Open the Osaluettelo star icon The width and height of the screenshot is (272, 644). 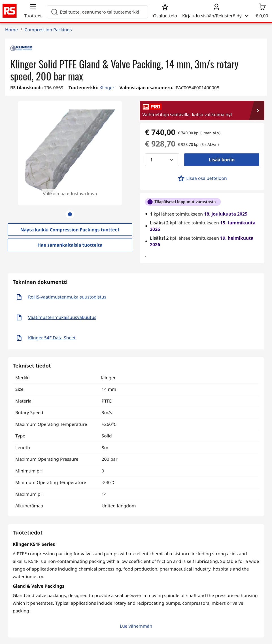tap(165, 7)
